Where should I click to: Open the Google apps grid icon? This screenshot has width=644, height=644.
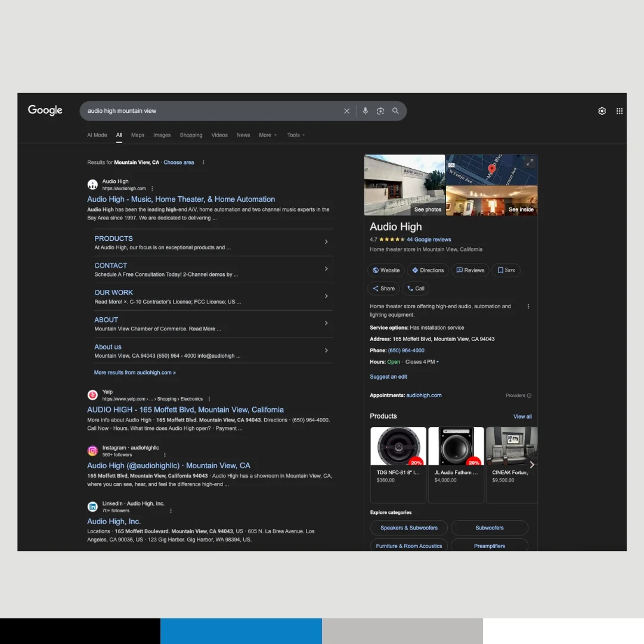[x=620, y=111]
